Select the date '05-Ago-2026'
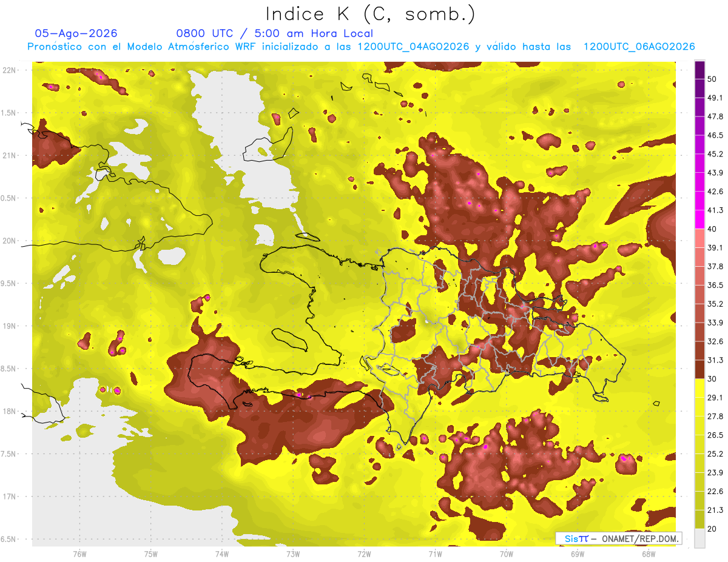This screenshot has height=562, width=728. point(76,33)
